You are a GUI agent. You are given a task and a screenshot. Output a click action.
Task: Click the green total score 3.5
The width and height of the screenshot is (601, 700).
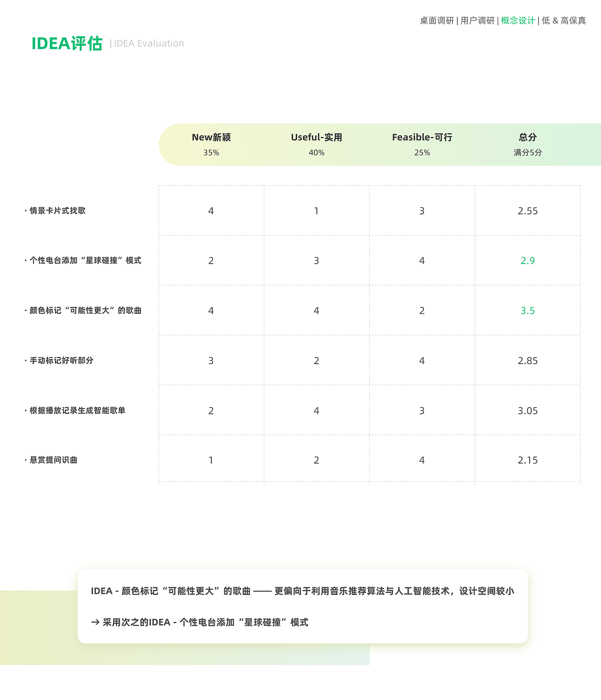coord(528,311)
